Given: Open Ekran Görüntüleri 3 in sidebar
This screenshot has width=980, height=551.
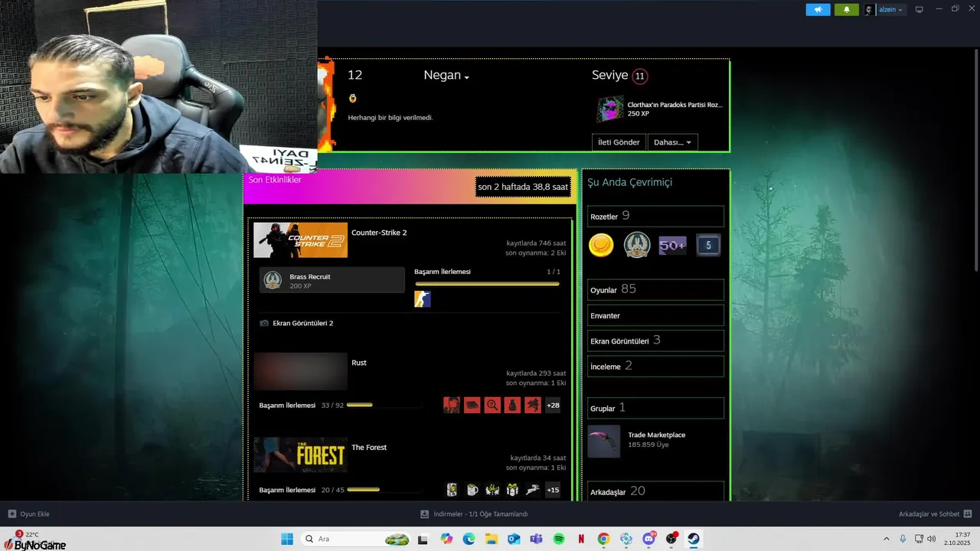Looking at the screenshot, I should tap(655, 341).
